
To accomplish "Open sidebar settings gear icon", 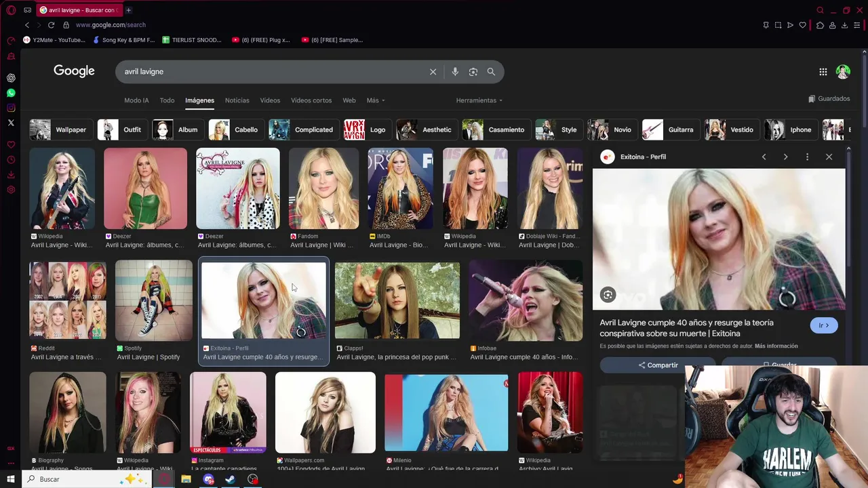I will 11,190.
